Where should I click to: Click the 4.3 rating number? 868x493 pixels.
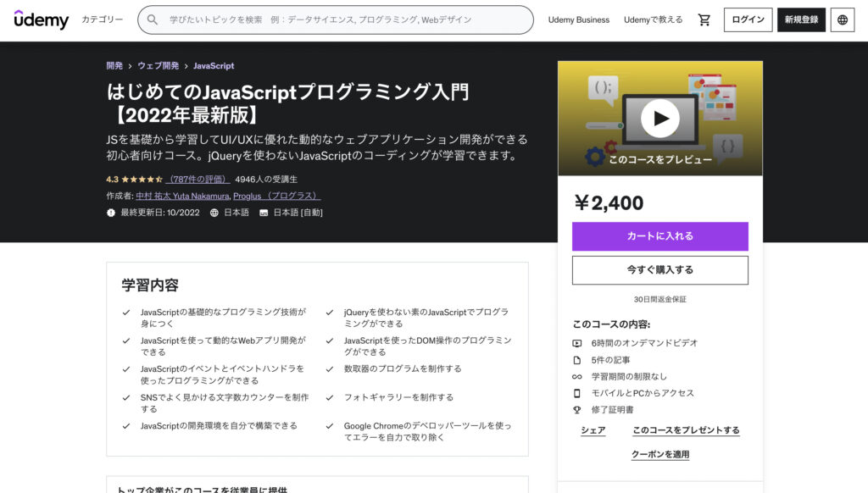[113, 180]
